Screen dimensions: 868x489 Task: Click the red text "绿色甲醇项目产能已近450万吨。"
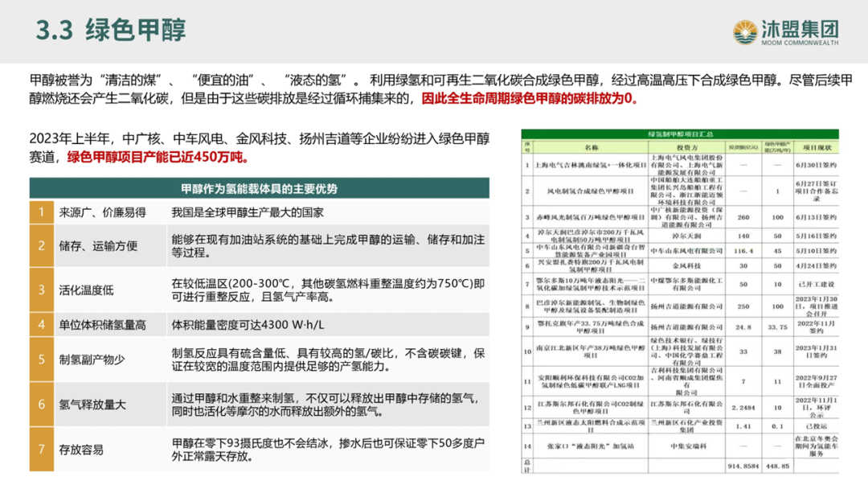point(158,158)
